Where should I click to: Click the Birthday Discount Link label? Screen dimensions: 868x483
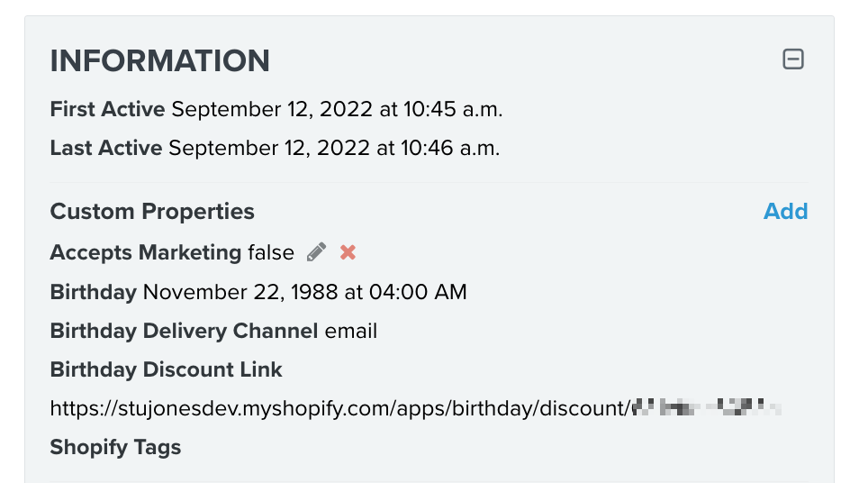pos(166,369)
